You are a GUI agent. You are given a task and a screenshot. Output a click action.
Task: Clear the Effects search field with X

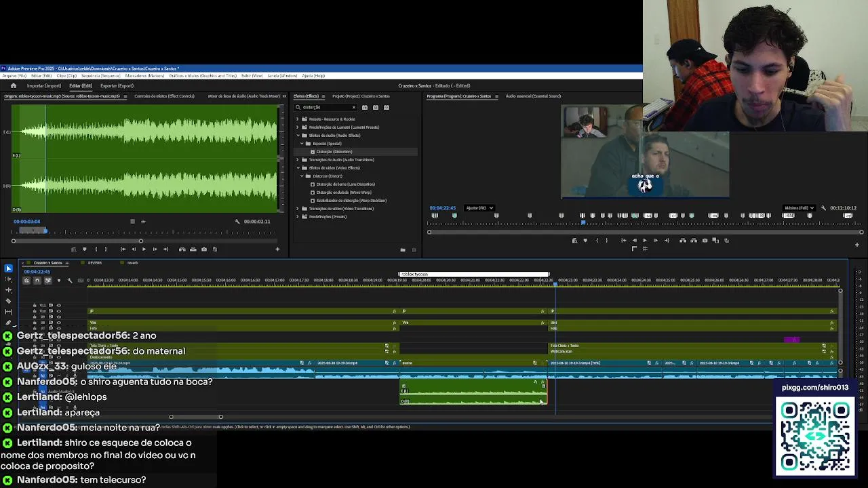pos(353,107)
